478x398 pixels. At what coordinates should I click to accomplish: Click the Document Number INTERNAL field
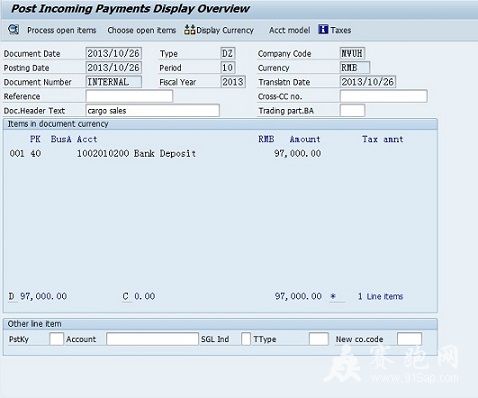tap(114, 82)
